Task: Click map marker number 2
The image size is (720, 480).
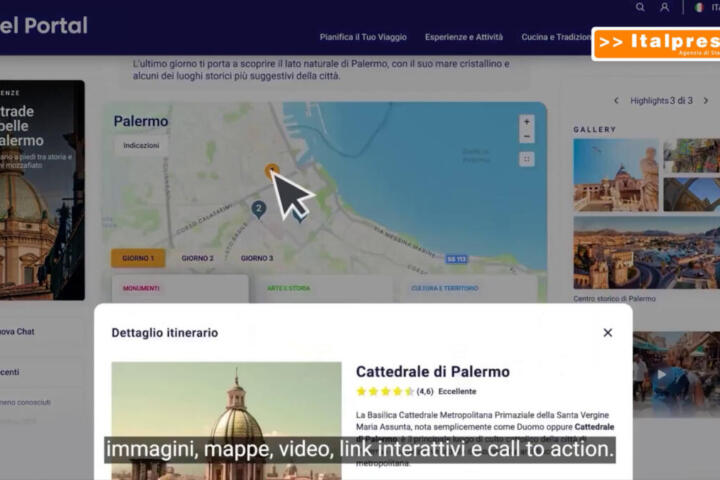Action: (x=258, y=209)
